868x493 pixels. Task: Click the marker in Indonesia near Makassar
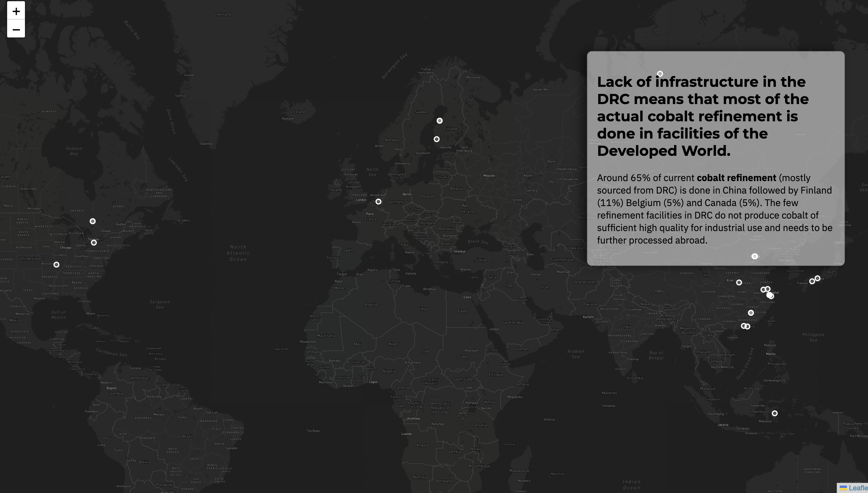[x=775, y=413]
